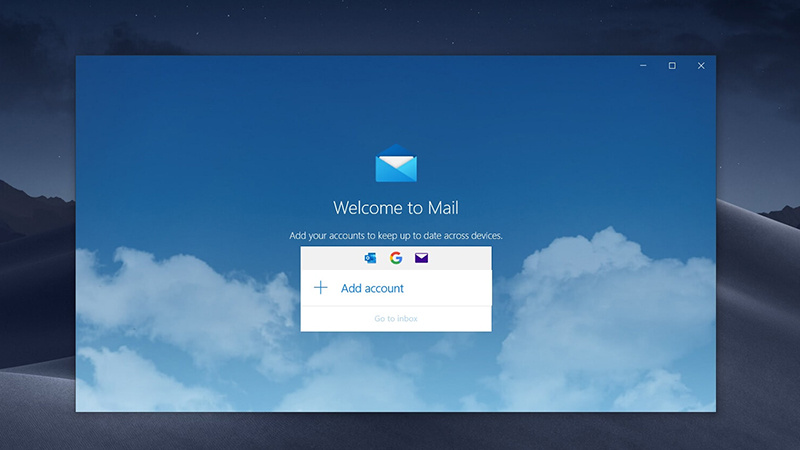Screen dimensions: 800x450
Task: Click the purple Yahoo mail icon
Action: [421, 258]
